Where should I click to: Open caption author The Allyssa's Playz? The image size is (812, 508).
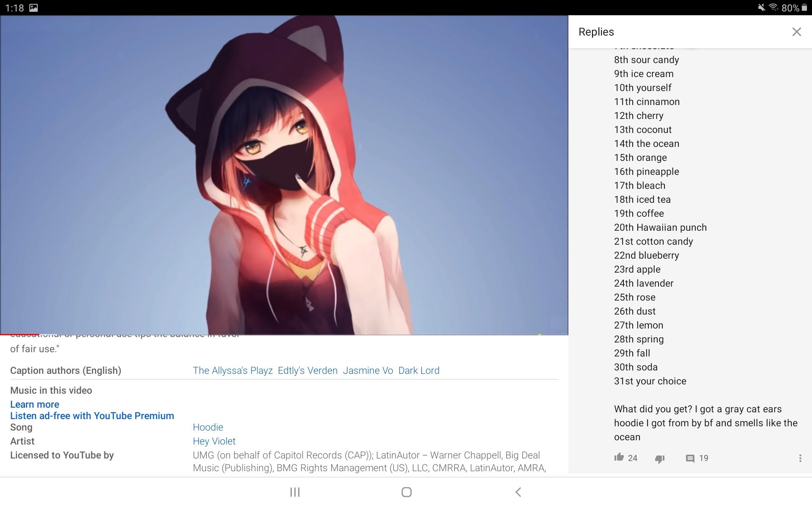[233, 370]
